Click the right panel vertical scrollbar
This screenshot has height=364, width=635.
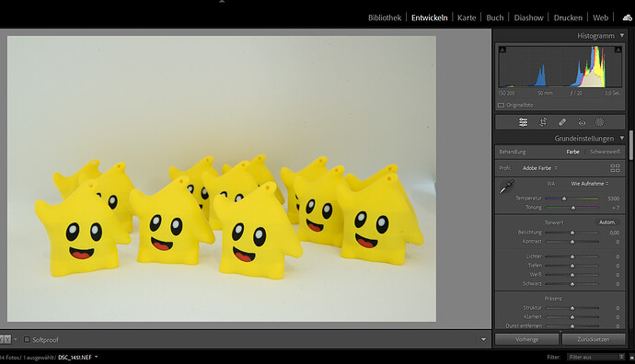(x=630, y=145)
